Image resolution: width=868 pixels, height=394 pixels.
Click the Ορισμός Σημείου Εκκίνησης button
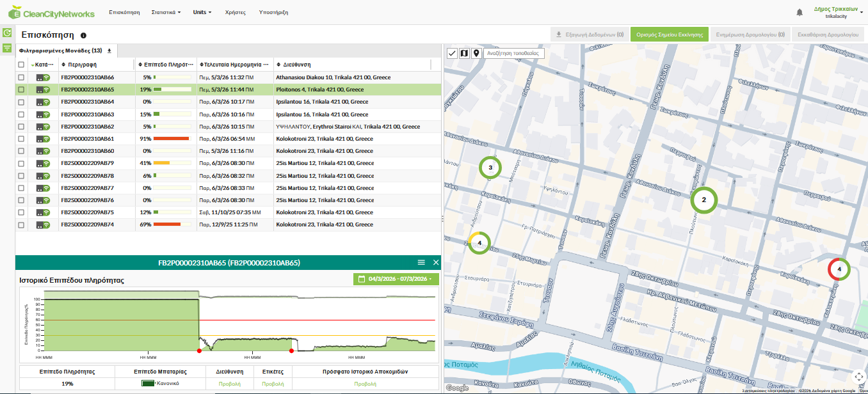point(669,35)
